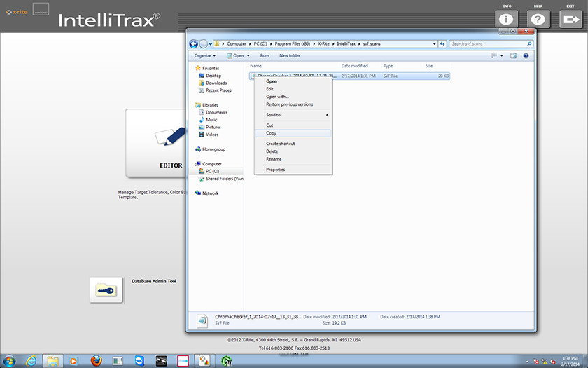
Task: Choose Edit from the context menu
Action: [x=293, y=89]
